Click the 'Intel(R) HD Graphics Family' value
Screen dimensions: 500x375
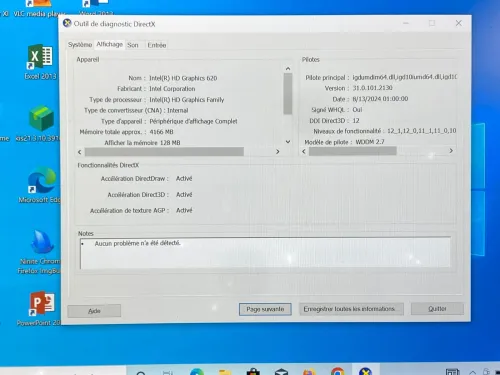point(187,100)
